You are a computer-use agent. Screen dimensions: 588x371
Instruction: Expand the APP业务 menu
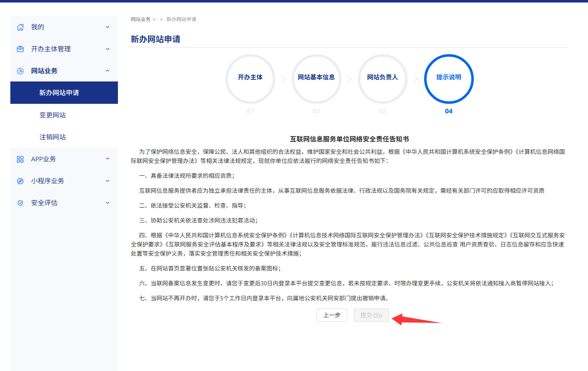pos(107,159)
